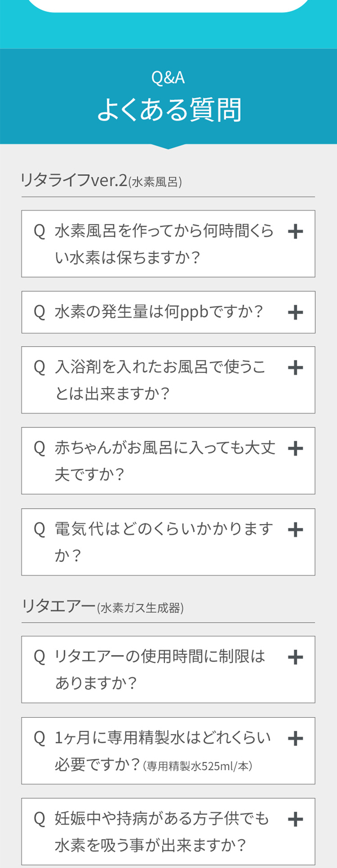
Task: Click the リタエアー section heading
Action: tap(102, 606)
